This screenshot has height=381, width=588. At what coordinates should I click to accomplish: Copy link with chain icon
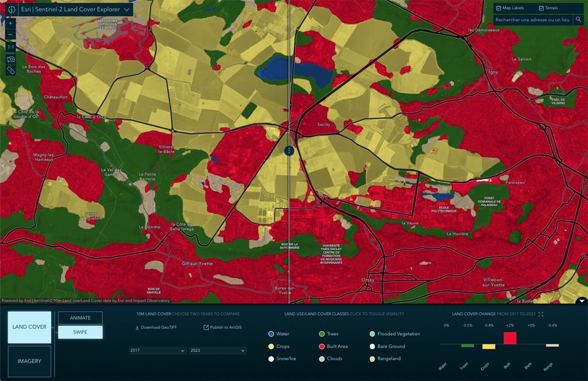(10, 71)
